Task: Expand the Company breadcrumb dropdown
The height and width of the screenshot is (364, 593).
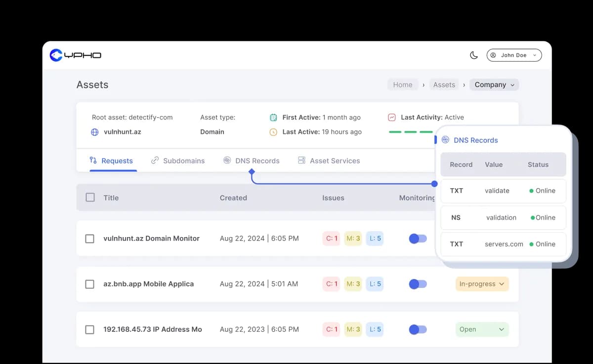Action: point(494,85)
